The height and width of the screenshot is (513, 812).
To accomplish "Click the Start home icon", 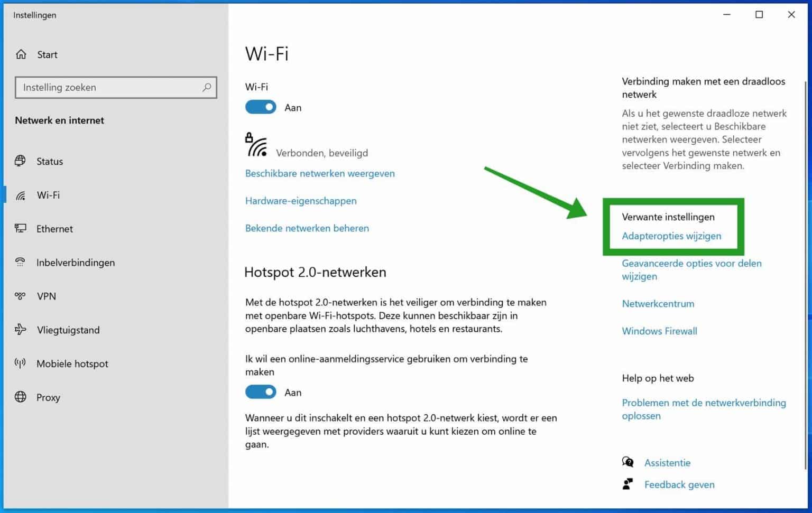I will [x=21, y=54].
